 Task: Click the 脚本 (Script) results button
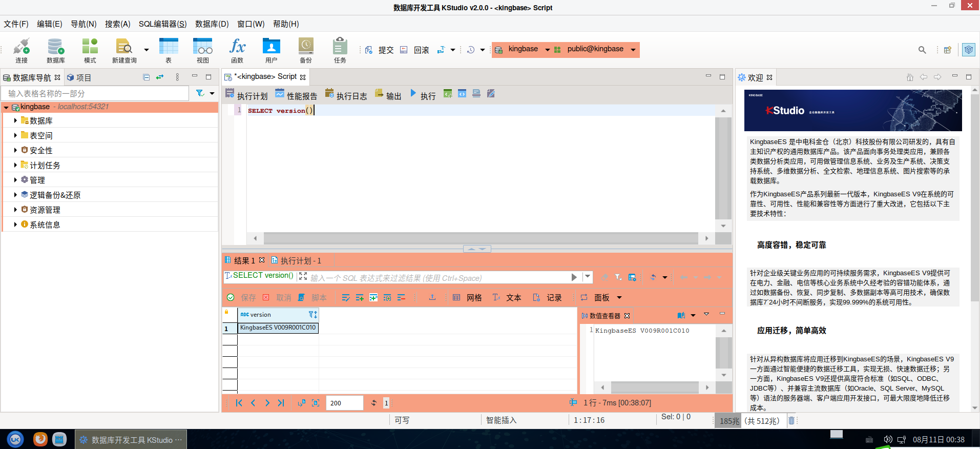[311, 298]
